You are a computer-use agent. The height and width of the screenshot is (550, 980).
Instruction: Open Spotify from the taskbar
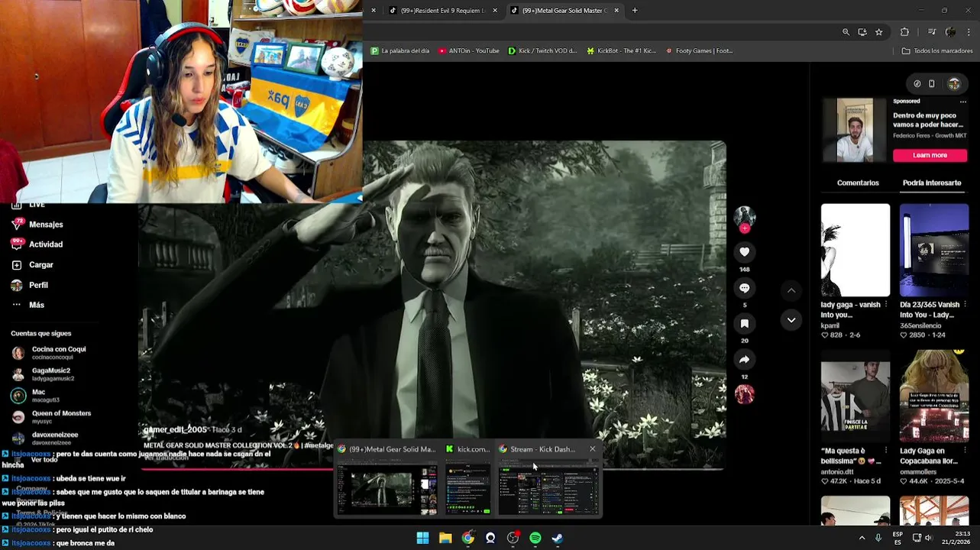535,539
